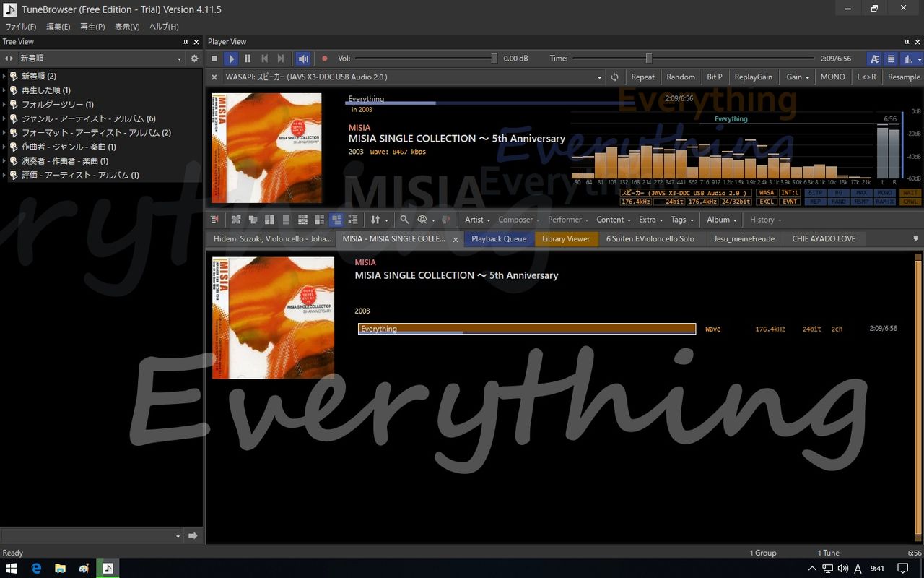Image resolution: width=924 pixels, height=578 pixels.
Task: Select the second view layout icon in viewer toolbar
Action: (x=253, y=220)
